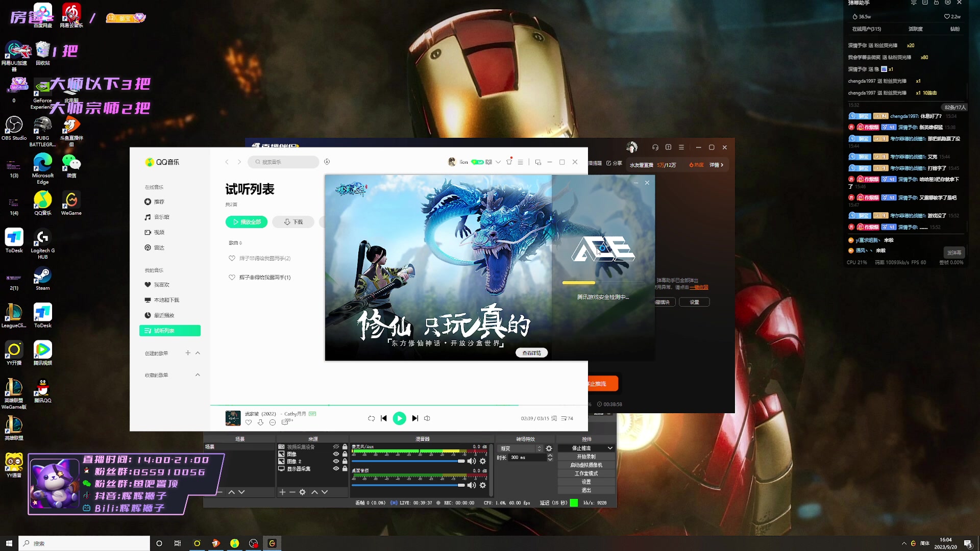The image size is (980, 551).
Task: Click the volume speaker icon in QQ Music
Action: point(427,418)
